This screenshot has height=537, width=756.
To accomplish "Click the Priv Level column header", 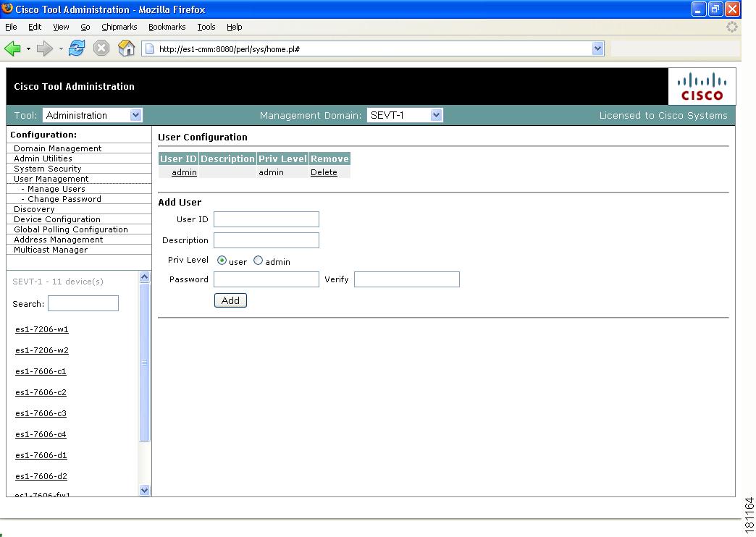I will (x=282, y=158).
